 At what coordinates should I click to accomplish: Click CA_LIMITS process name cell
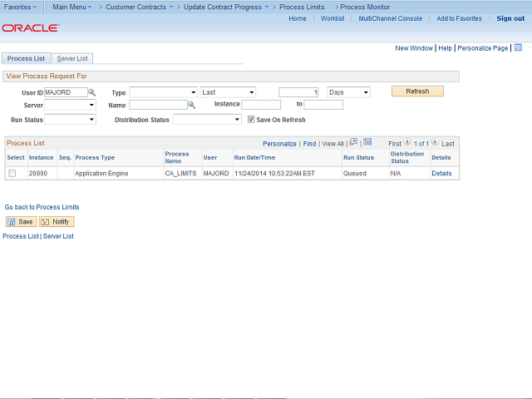pyautogui.click(x=181, y=174)
